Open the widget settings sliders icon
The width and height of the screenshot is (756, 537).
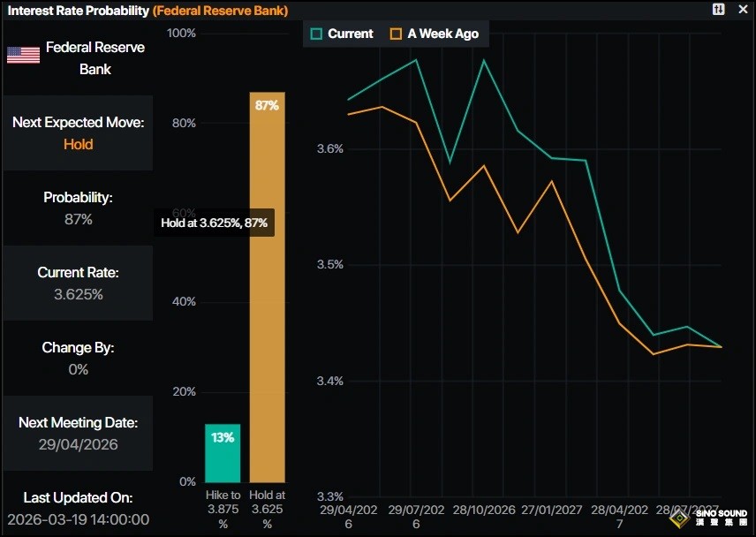pyautogui.click(x=719, y=9)
